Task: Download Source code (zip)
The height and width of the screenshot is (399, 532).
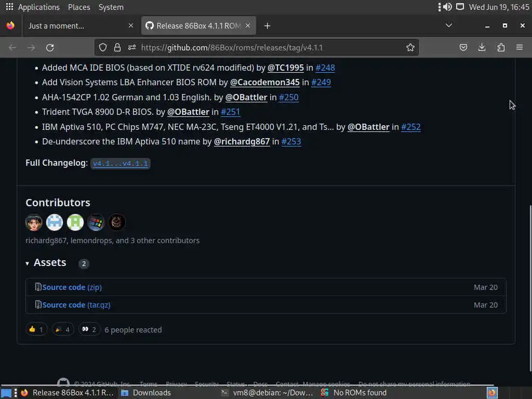Action: (x=72, y=287)
